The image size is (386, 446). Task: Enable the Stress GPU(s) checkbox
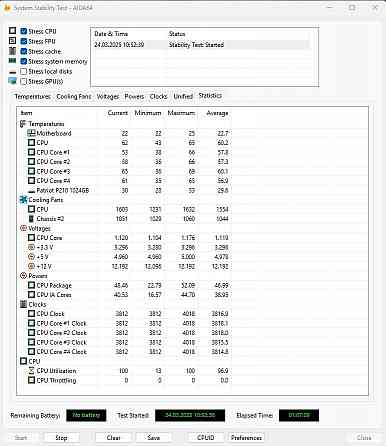23,81
